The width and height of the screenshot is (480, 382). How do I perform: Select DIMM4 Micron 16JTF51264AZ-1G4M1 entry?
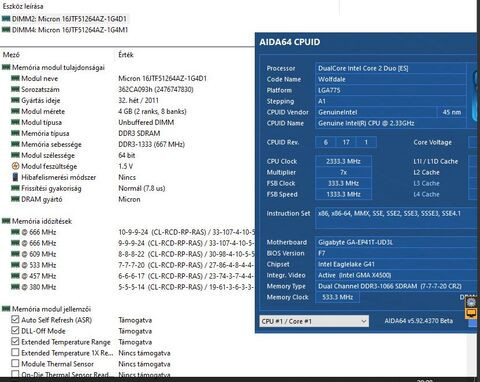70,30
